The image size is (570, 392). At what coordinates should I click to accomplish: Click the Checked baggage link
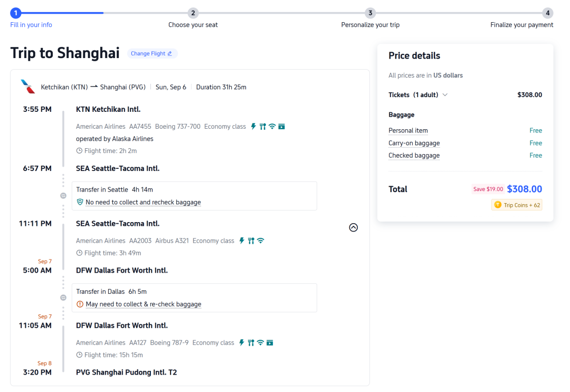click(414, 156)
